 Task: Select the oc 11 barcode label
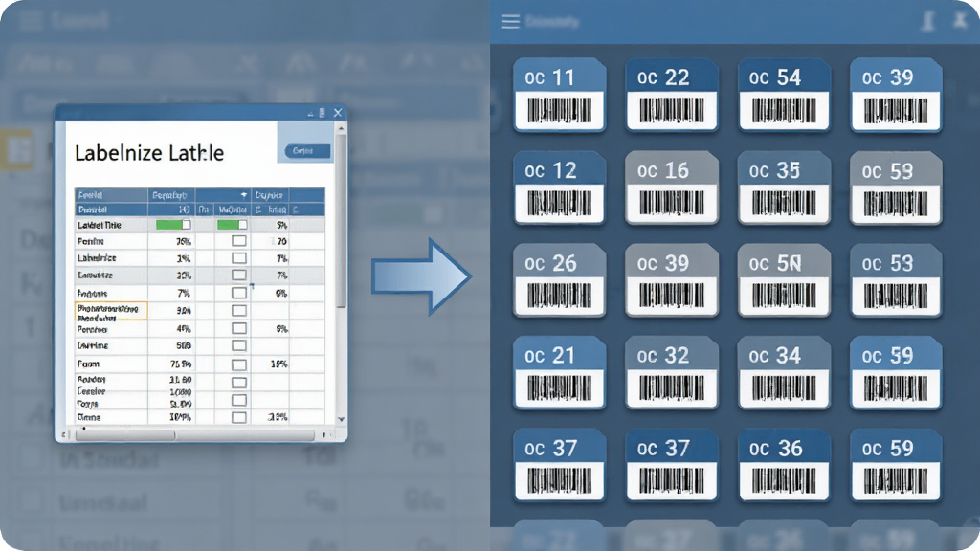tap(559, 95)
